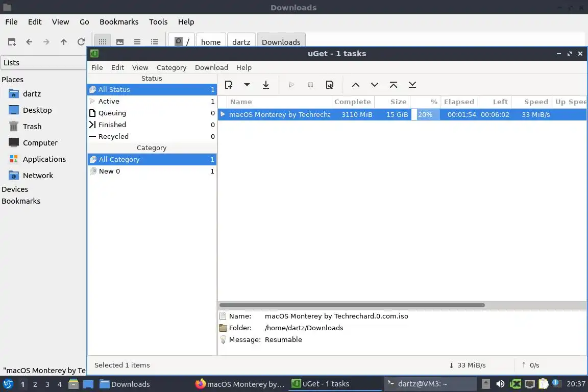Click the New Tab icon in file manager toolbar

(x=12, y=42)
